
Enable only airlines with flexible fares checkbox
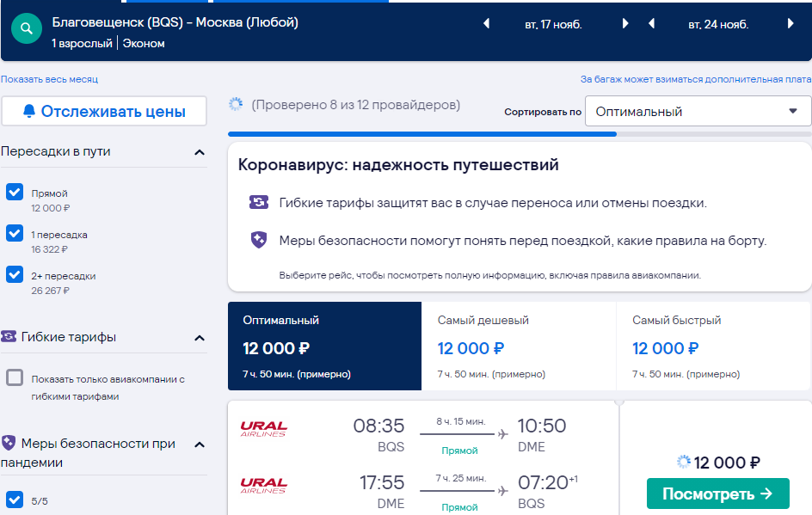[15, 377]
